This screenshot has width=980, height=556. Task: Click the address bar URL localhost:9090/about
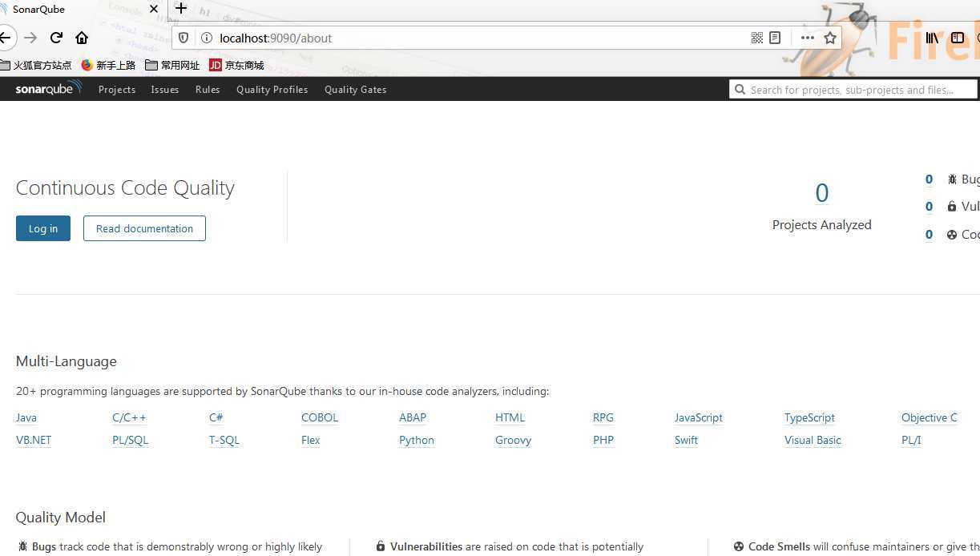(x=276, y=38)
